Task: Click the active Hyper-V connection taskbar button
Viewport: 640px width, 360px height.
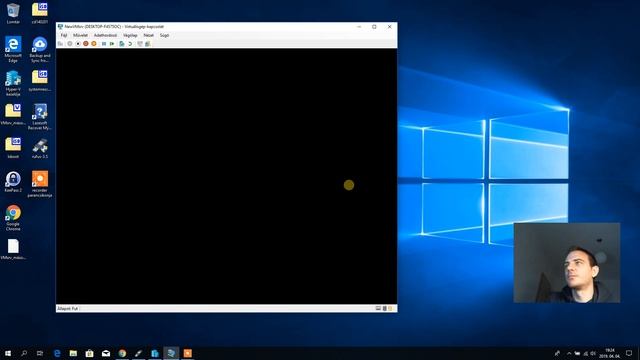Action: coord(171,353)
